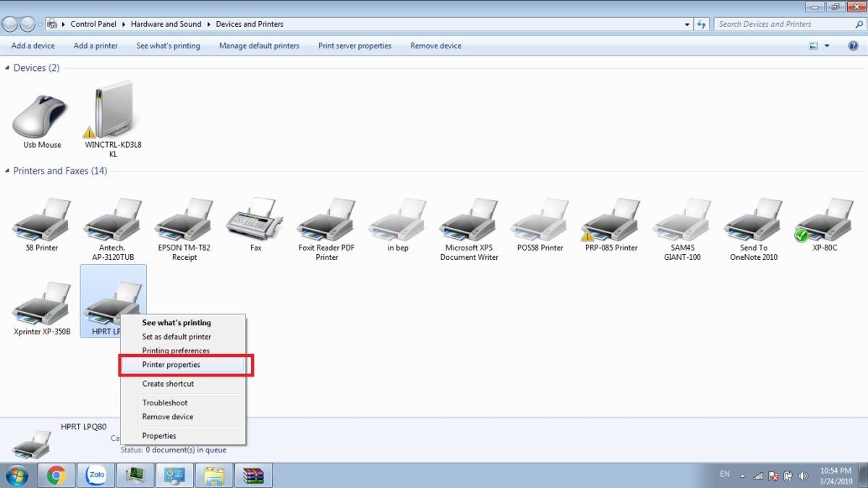Click Hardware and Sound in breadcrumb
Viewport: 868px width, 488px height.
(x=166, y=24)
